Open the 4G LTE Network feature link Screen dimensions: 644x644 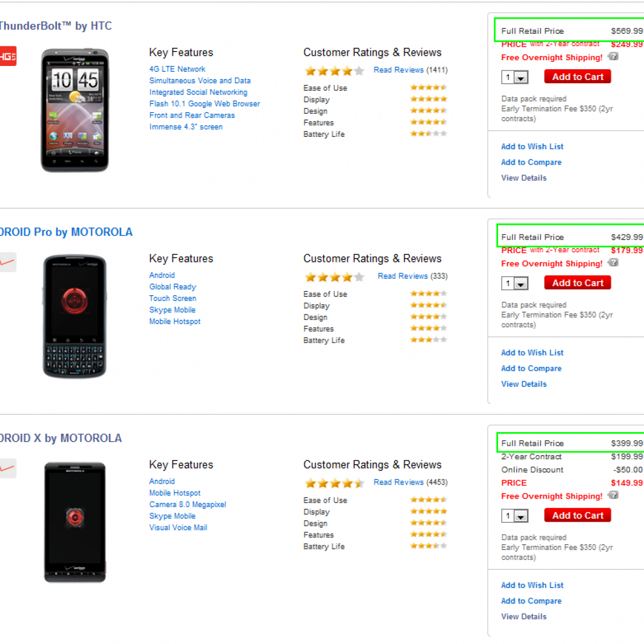(x=177, y=69)
